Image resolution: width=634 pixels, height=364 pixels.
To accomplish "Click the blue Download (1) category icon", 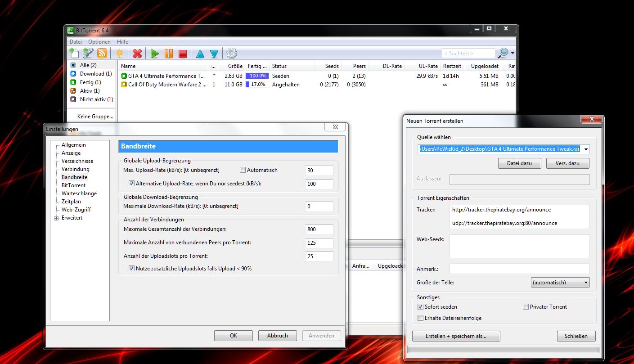I will (73, 74).
